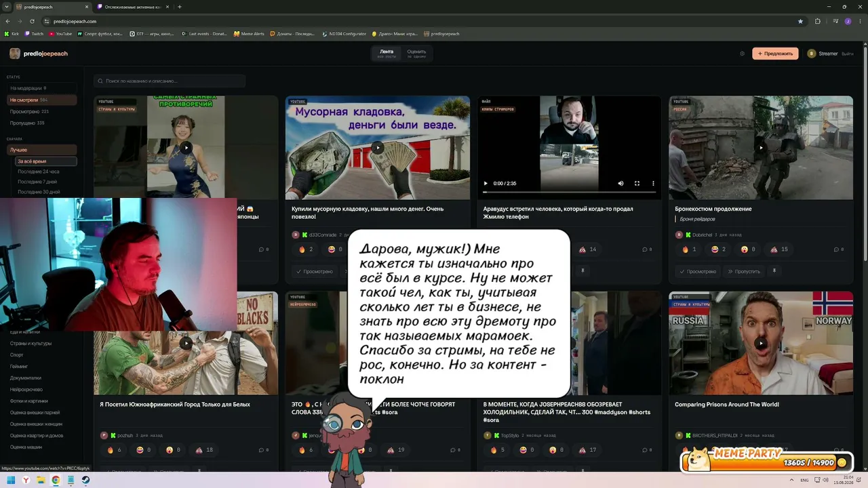Add poop reaction on refrigerator review post
This screenshot has height=488, width=868.
coord(588,450)
